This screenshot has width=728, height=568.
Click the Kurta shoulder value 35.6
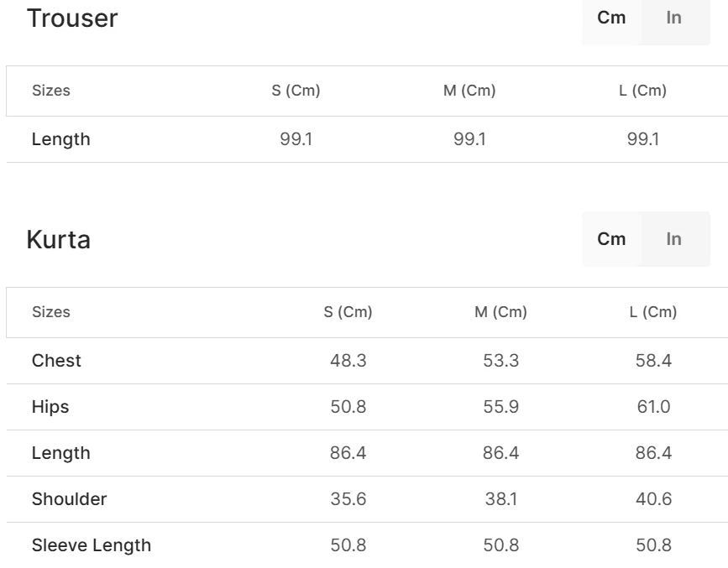click(x=348, y=499)
